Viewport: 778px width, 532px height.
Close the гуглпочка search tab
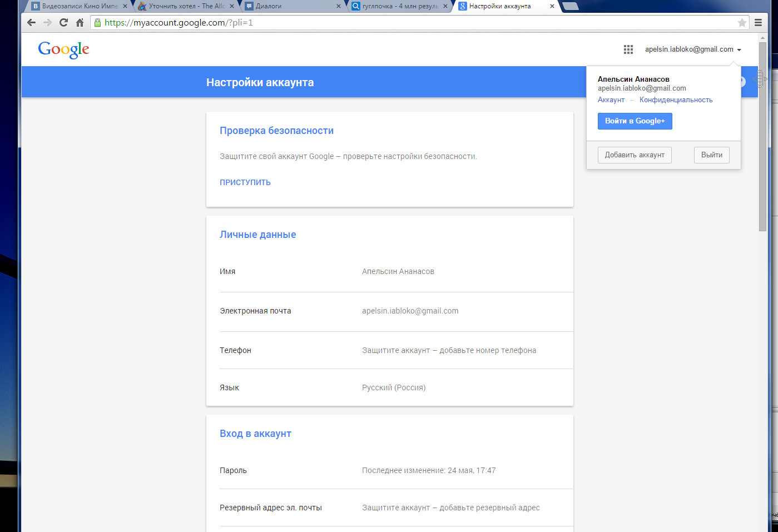[x=445, y=6]
